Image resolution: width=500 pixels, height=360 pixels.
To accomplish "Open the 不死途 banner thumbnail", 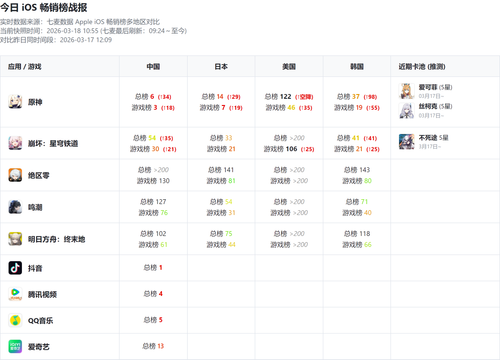I will pos(407,142).
